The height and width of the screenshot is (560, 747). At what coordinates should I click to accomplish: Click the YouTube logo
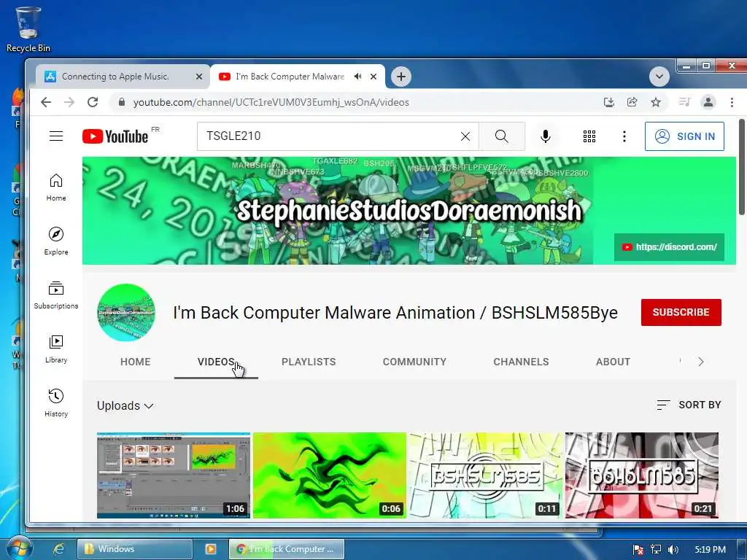click(115, 136)
